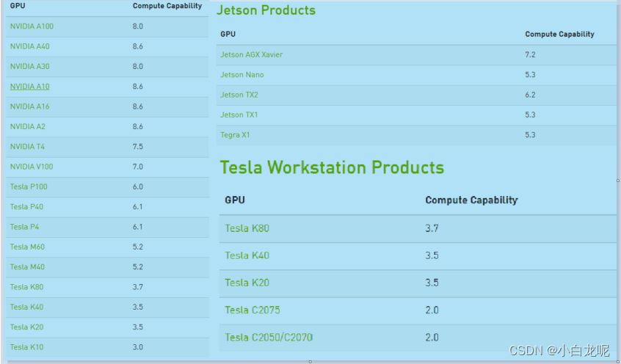
Task: Select the 5.3 value for Tegra X1
Action: (x=530, y=135)
